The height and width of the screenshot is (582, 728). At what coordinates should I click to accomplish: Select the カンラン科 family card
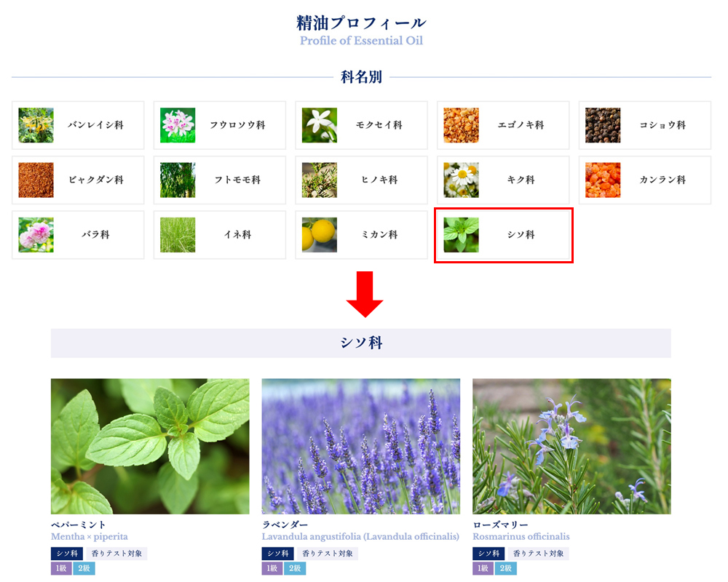coord(644,180)
